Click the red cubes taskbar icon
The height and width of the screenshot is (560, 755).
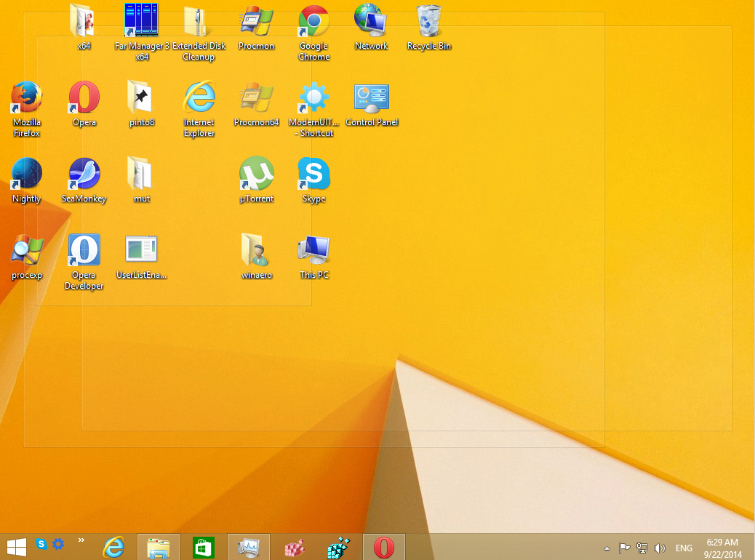[294, 547]
